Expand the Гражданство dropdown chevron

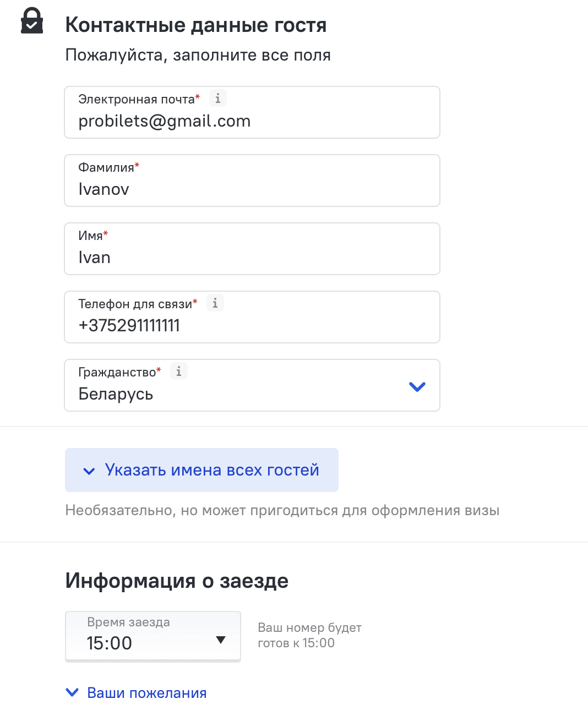tap(417, 386)
